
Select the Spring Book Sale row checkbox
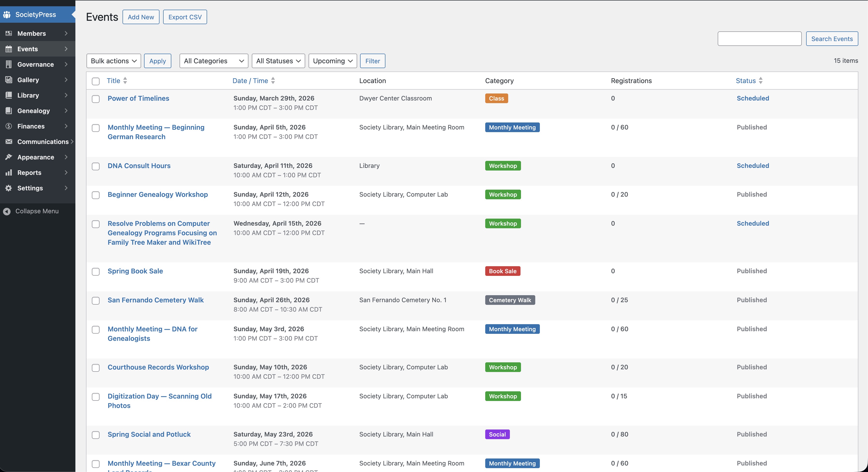96,272
